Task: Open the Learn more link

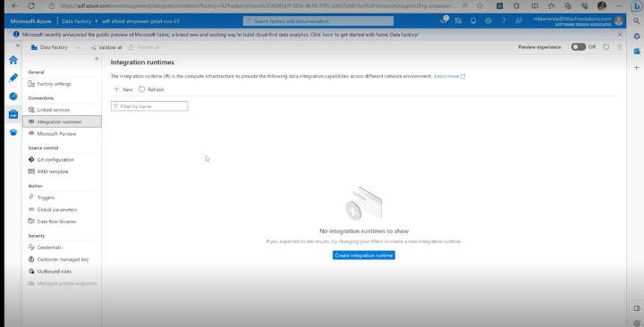Action: [x=450, y=76]
